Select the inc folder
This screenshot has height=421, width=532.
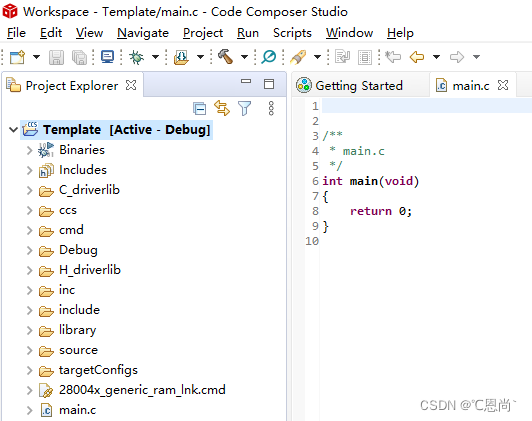pos(67,290)
